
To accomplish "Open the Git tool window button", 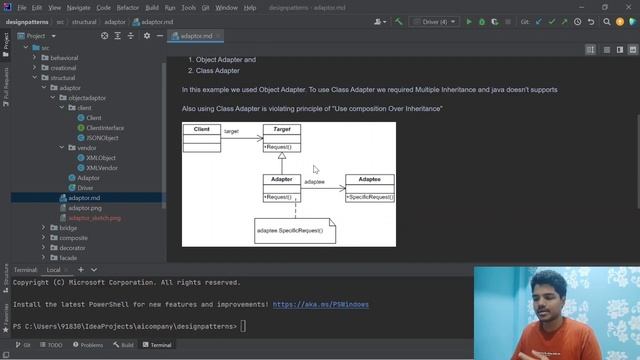I will 23,345.
